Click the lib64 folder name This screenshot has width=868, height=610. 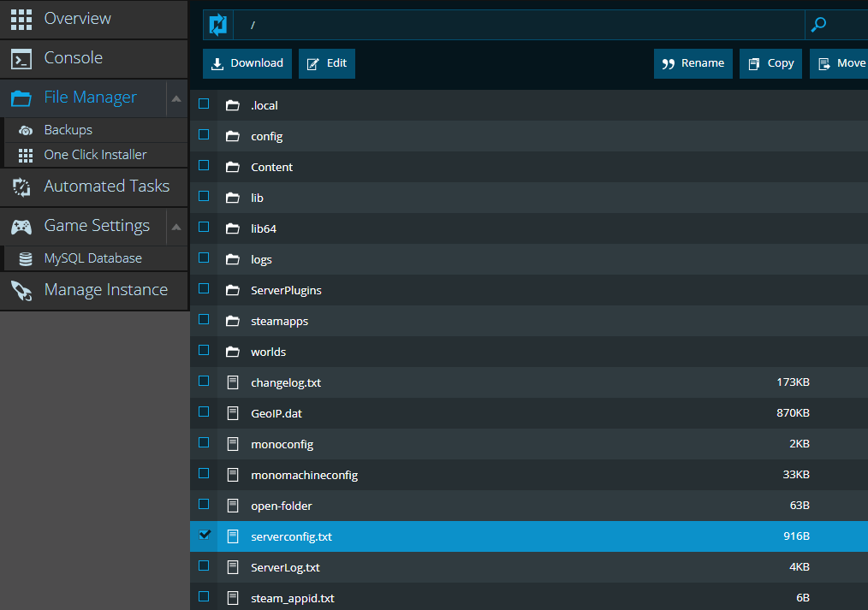point(264,228)
